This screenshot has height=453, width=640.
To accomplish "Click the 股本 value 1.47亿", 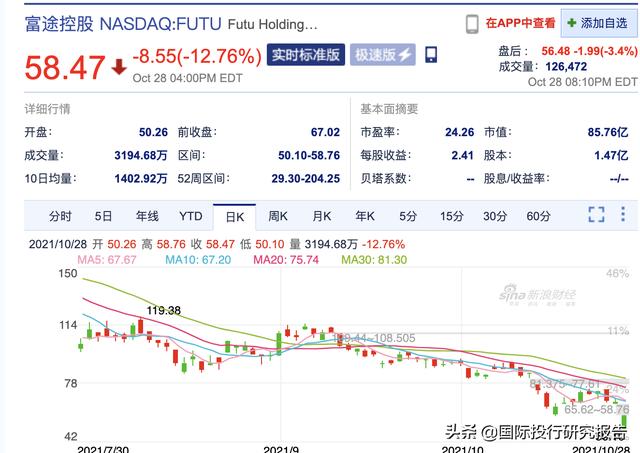I will (611, 155).
